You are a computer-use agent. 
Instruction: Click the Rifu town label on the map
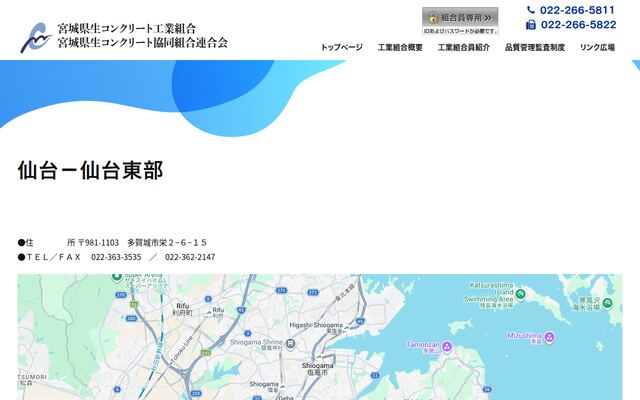coord(182,309)
